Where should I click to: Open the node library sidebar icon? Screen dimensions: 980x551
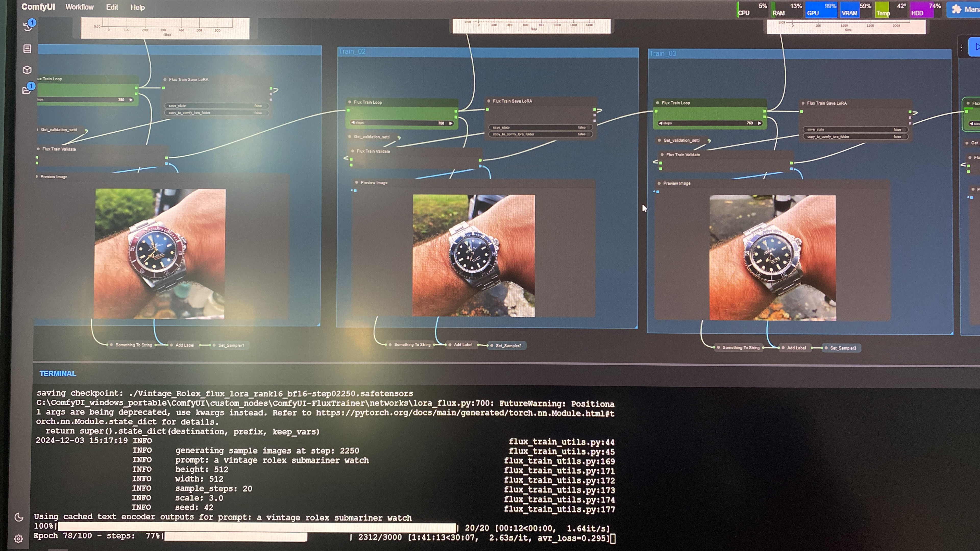point(27,49)
